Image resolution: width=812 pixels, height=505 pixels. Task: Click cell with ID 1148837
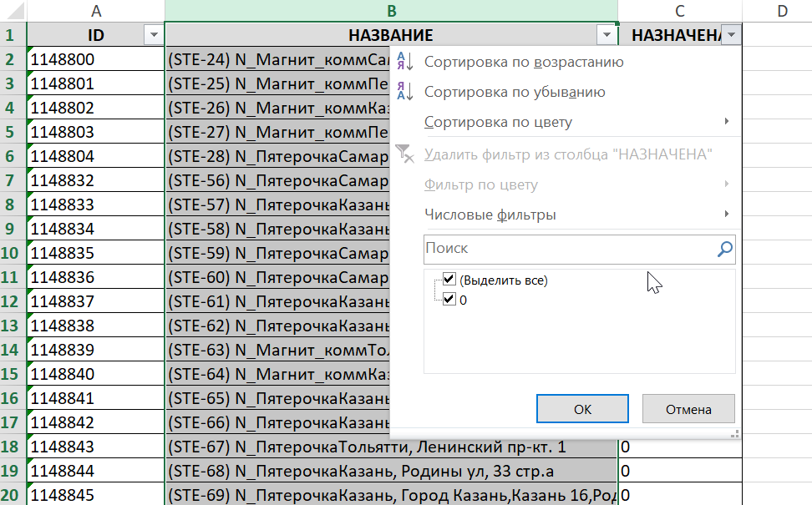point(96,301)
